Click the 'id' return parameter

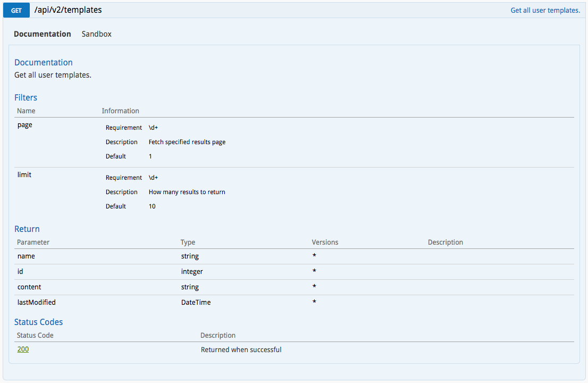tap(20, 272)
